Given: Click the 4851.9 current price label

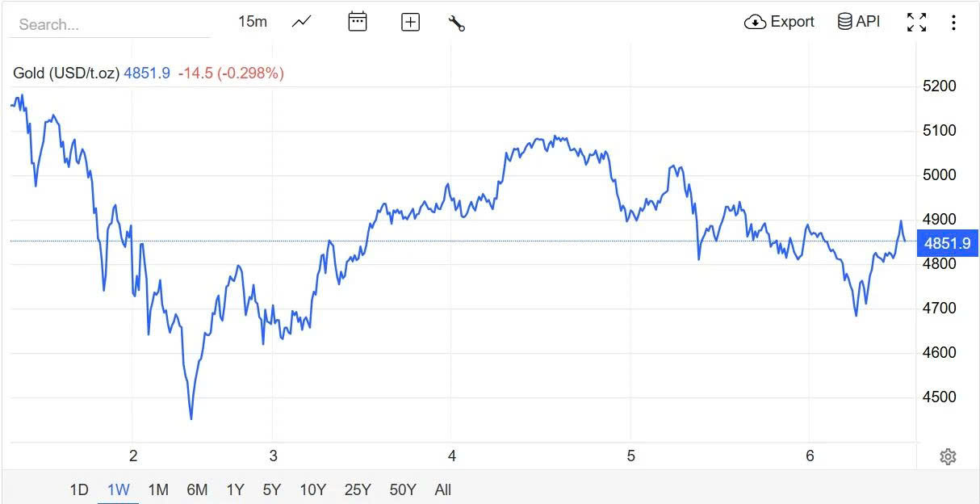Looking at the screenshot, I should click(947, 243).
